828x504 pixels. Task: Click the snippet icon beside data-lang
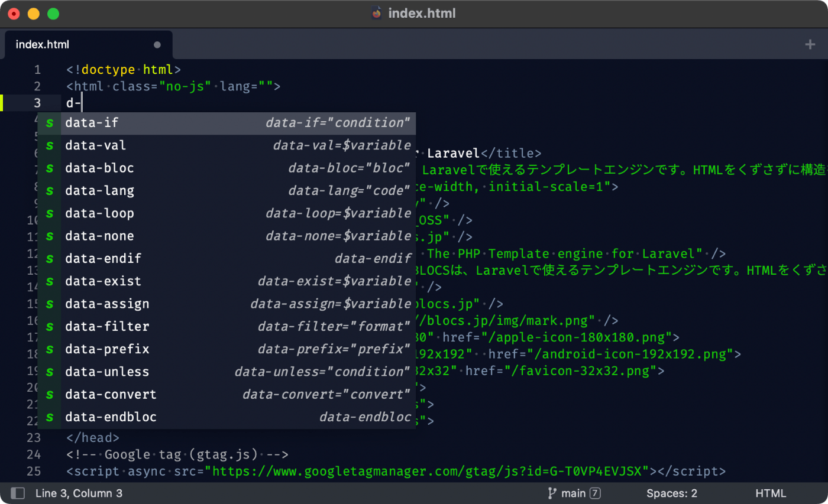click(x=50, y=191)
